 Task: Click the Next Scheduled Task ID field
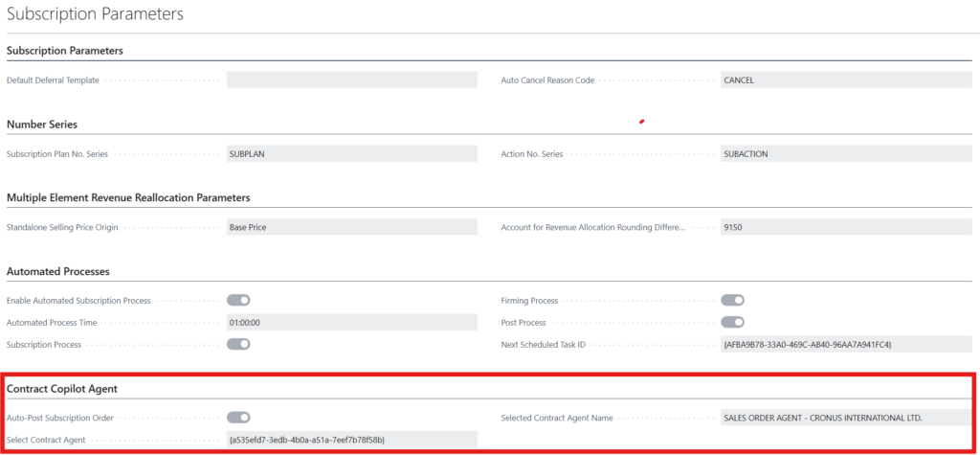coord(846,344)
